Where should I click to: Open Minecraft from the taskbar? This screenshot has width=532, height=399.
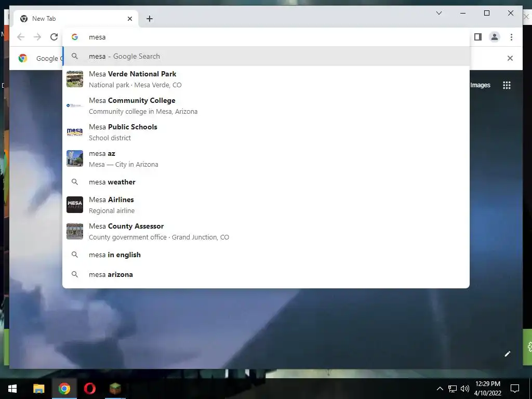click(x=115, y=389)
